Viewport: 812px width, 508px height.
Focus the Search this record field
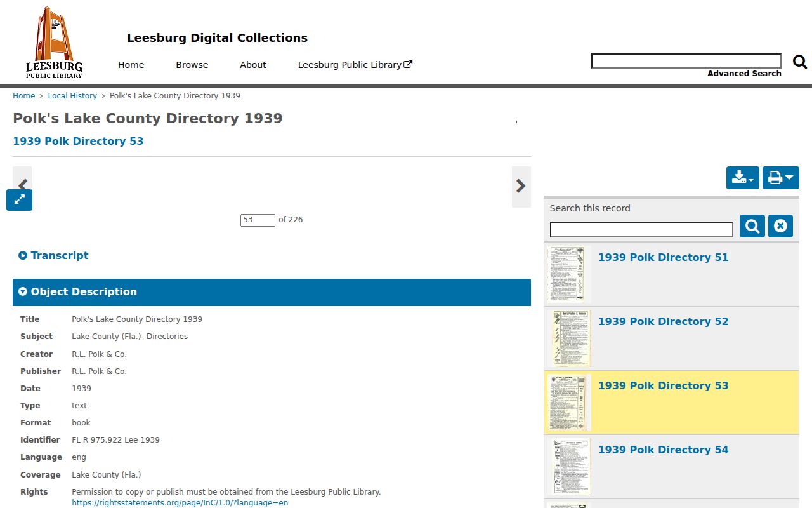tap(641, 229)
